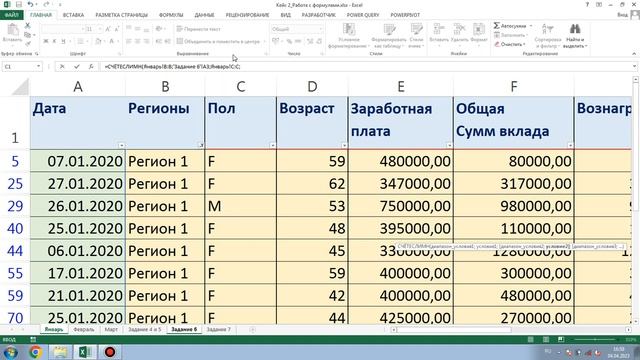The height and width of the screenshot is (360, 640).
Task: Click the red screen recorder taskbar icon
Action: tap(110, 352)
